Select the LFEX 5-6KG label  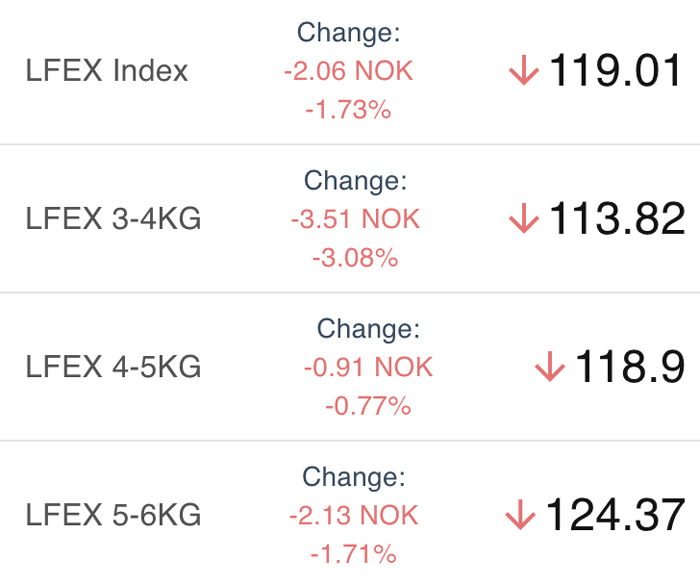pyautogui.click(x=113, y=515)
